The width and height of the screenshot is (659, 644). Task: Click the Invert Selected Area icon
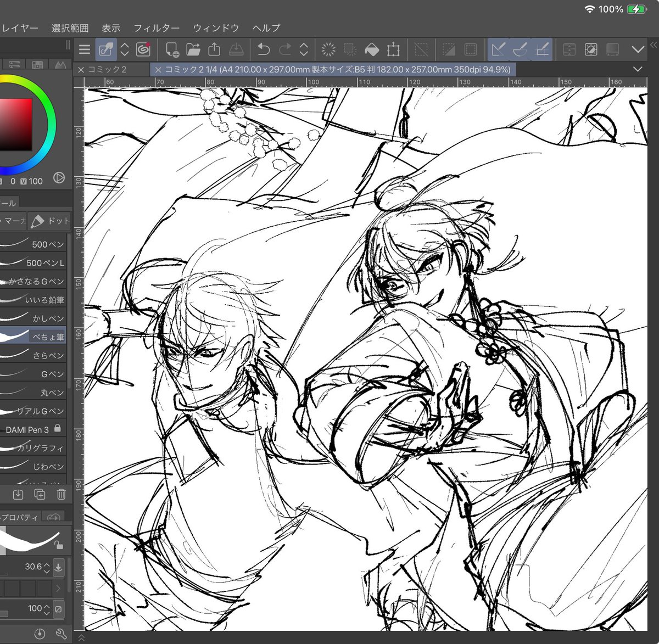pyautogui.click(x=449, y=50)
